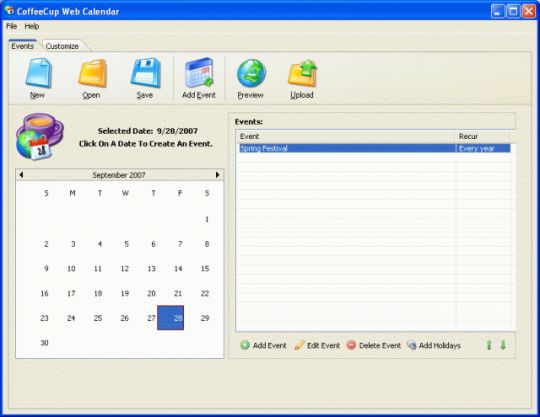The width and height of the screenshot is (540, 417).
Task: Close the CoffeeCup Web Calendar window
Action: click(x=529, y=11)
